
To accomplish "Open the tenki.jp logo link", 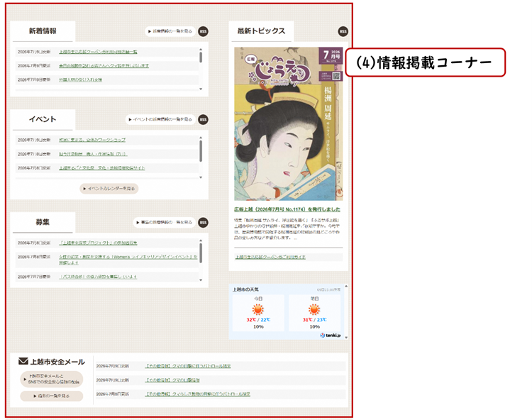I will click(330, 335).
